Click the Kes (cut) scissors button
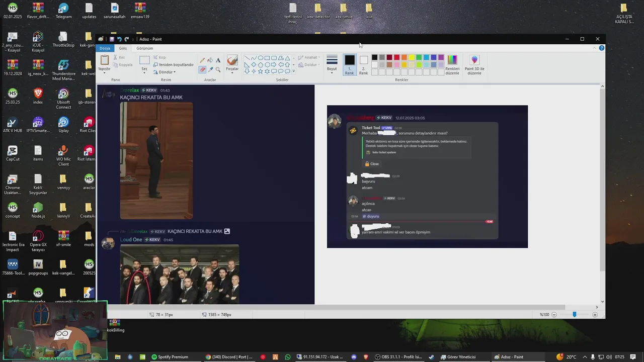The height and width of the screenshot is (362, 644). pos(119,57)
